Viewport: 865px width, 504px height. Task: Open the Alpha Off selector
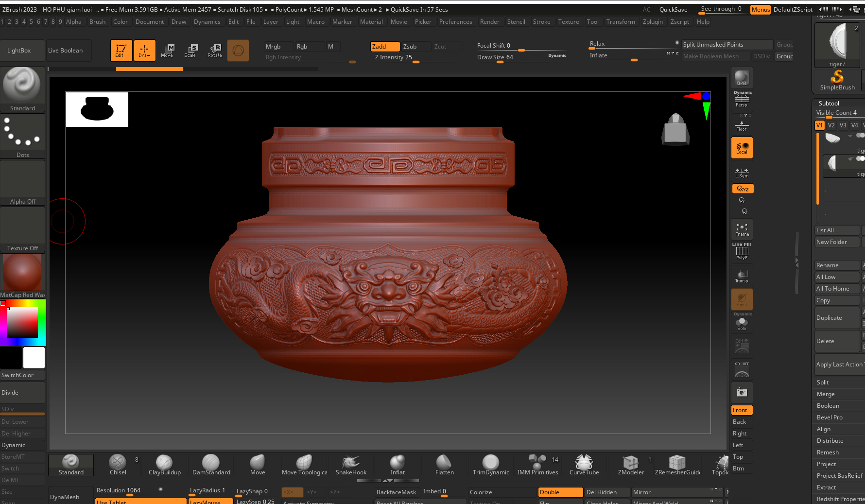click(x=22, y=183)
